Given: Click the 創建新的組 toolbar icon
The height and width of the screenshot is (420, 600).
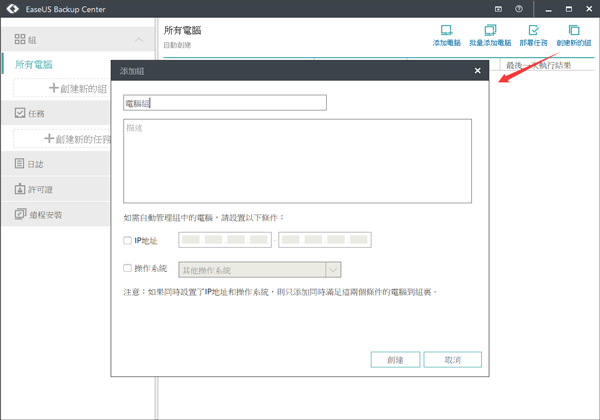Looking at the screenshot, I should pos(574,35).
